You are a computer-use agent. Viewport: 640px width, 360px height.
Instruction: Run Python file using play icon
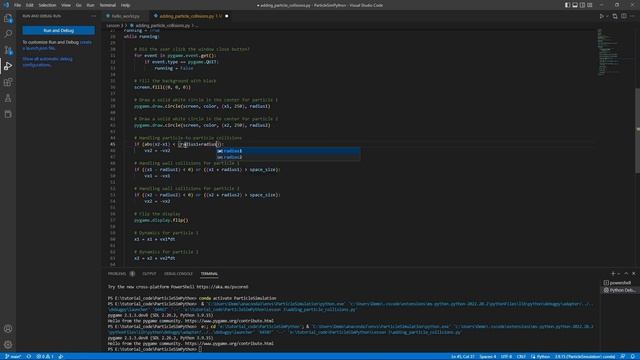pyautogui.click(x=601, y=16)
